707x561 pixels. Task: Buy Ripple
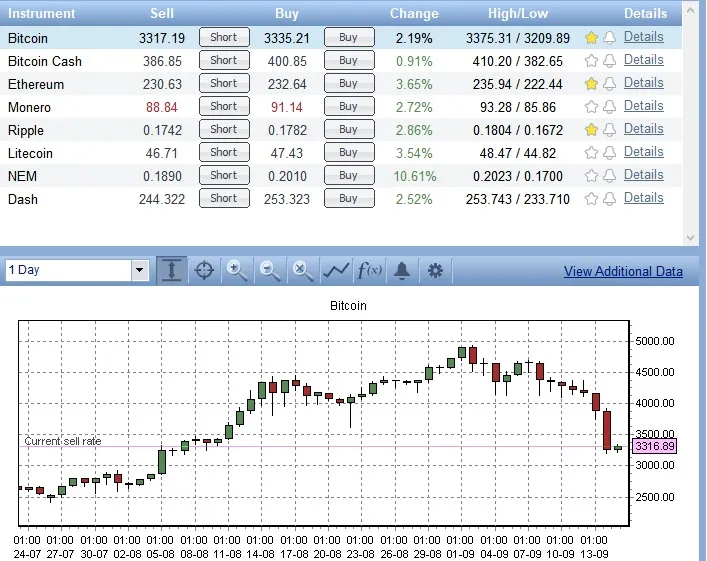point(349,129)
